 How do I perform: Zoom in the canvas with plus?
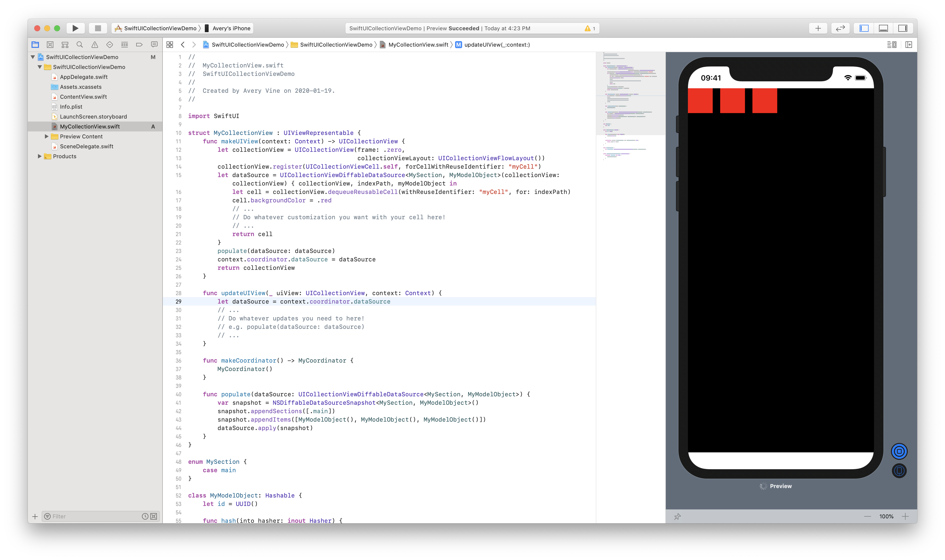pyautogui.click(x=905, y=516)
